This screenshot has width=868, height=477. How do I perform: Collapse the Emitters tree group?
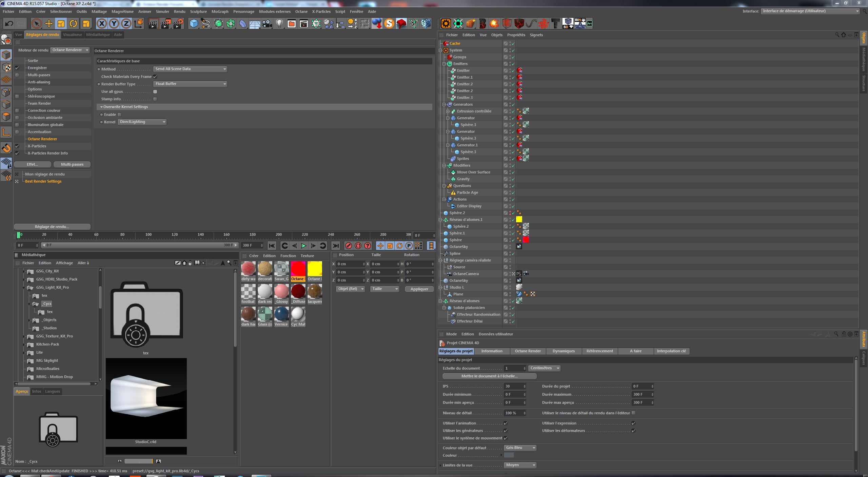point(444,64)
